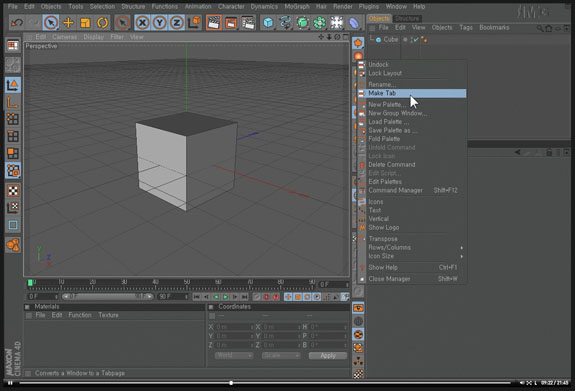Screen dimensions: 575x391
Task: Click the green NURBS generator icon
Action: coord(303,23)
